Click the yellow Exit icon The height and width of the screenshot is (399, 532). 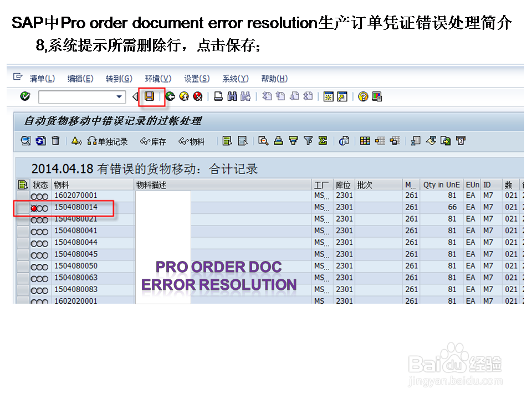pyautogui.click(x=184, y=96)
